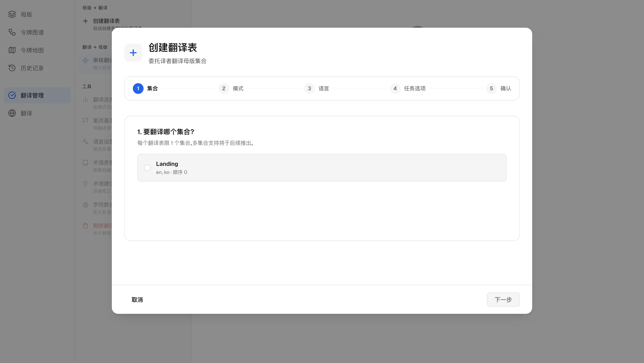Click the lightning icon for 审核翻译

pyautogui.click(x=85, y=60)
